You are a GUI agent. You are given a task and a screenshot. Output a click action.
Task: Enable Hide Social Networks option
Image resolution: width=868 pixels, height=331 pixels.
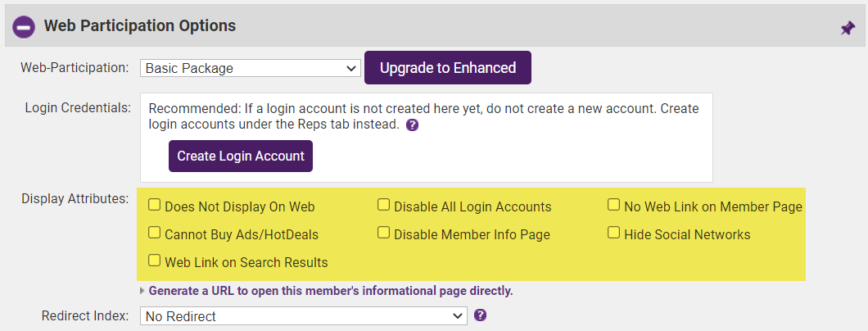pyautogui.click(x=613, y=234)
